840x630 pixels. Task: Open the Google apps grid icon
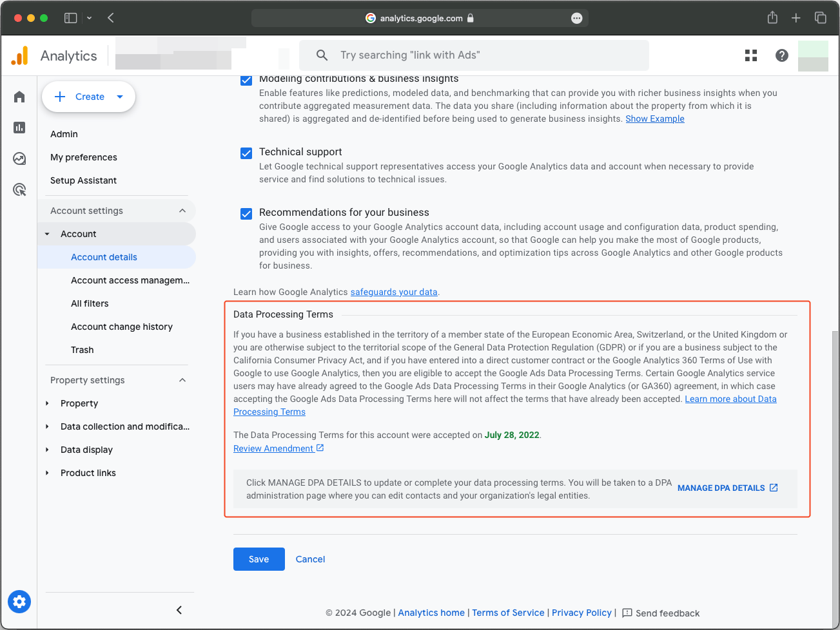coord(750,55)
